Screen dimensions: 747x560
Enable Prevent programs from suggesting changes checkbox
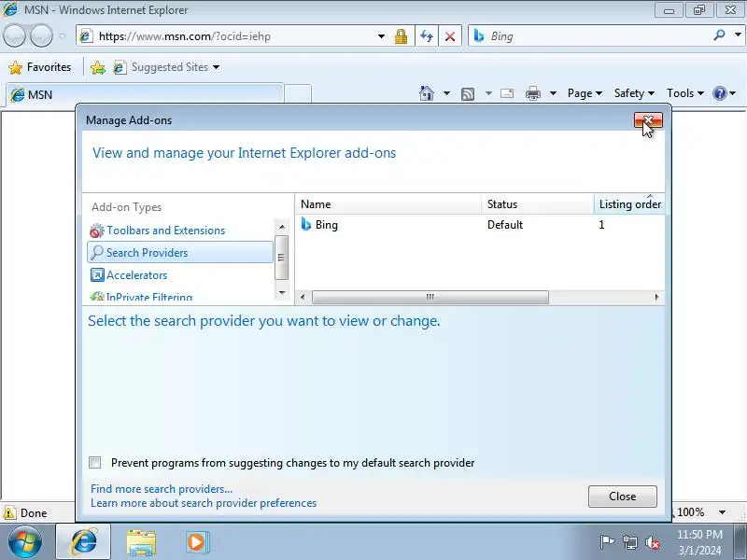(x=95, y=462)
